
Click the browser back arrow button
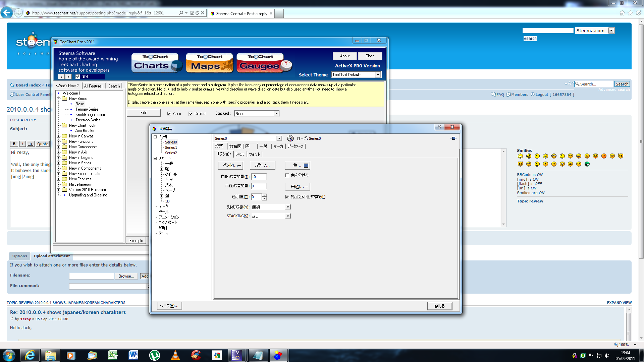click(x=7, y=13)
